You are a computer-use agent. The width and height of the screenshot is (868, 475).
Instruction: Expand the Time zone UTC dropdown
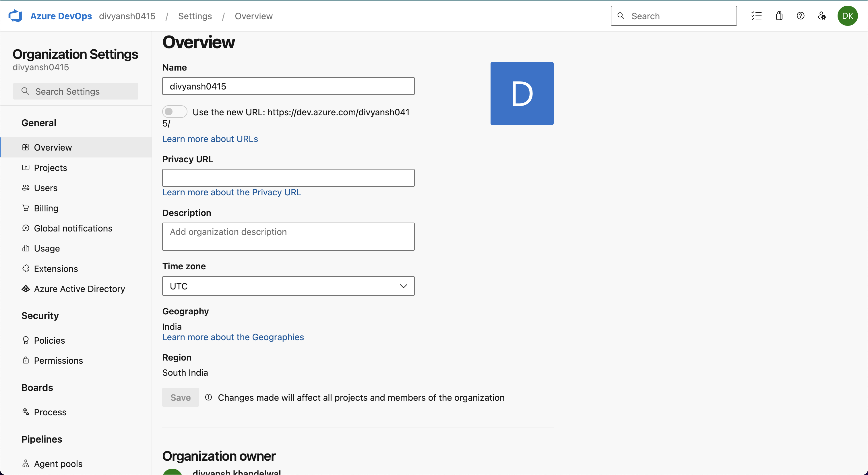pos(288,286)
